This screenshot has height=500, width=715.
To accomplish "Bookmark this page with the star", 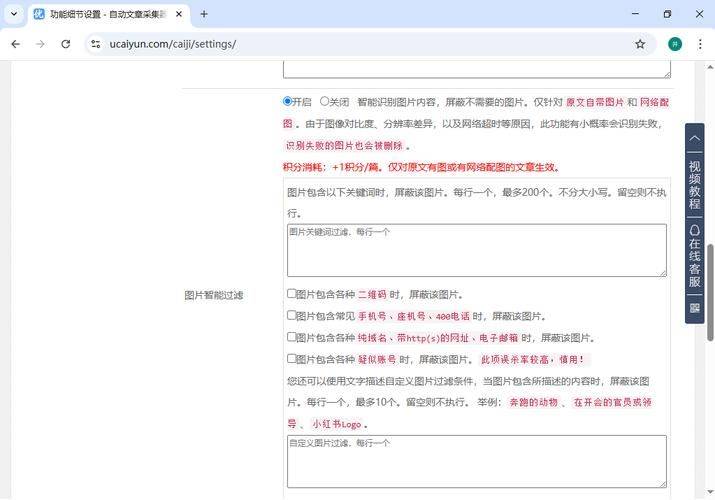I will click(640, 44).
